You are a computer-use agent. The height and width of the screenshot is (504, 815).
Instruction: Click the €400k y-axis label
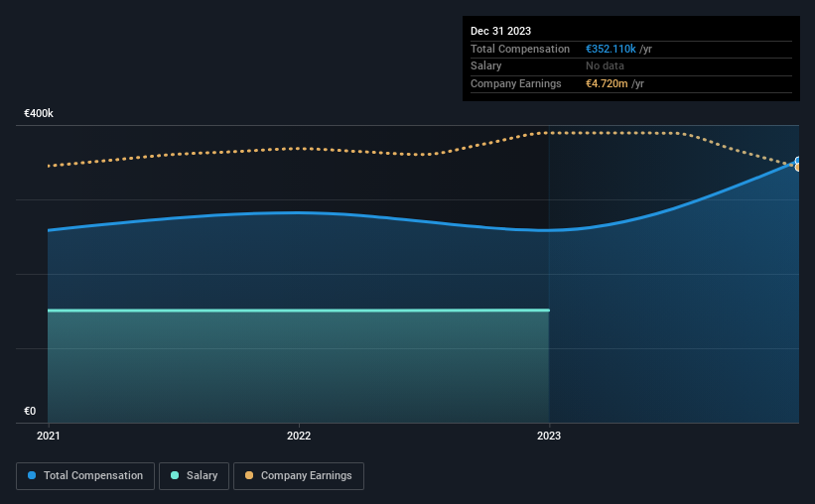pos(39,113)
